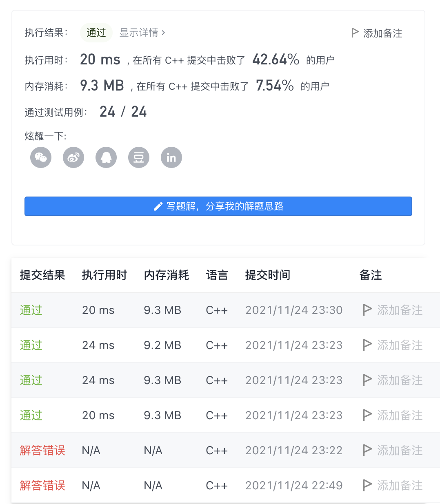Screen dimensions: 440x504
Task: Click the flag icon next to top 添加备注
Action: pos(354,33)
